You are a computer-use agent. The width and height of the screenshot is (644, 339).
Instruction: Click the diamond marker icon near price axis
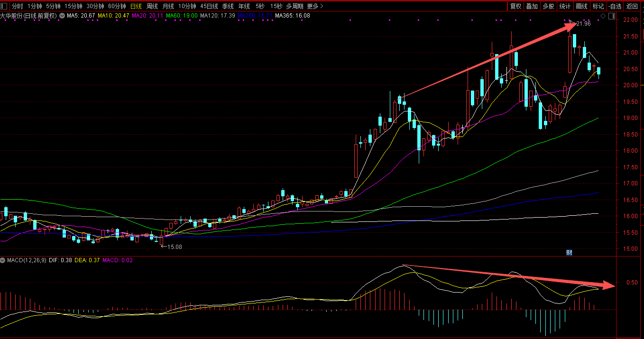click(x=603, y=16)
